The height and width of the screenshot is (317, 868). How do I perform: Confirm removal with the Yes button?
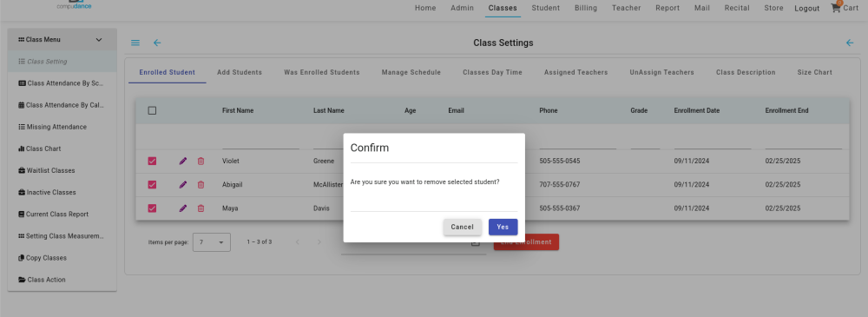pyautogui.click(x=503, y=227)
